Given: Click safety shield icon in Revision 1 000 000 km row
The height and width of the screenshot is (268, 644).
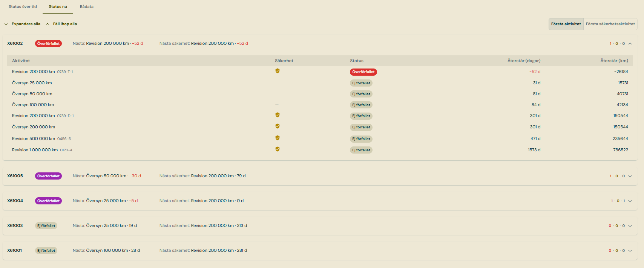Looking at the screenshot, I should point(278,149).
